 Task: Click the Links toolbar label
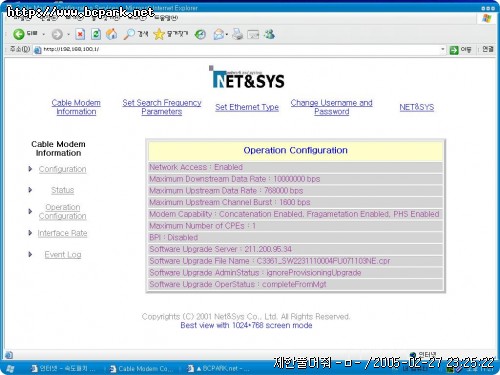[x=488, y=49]
